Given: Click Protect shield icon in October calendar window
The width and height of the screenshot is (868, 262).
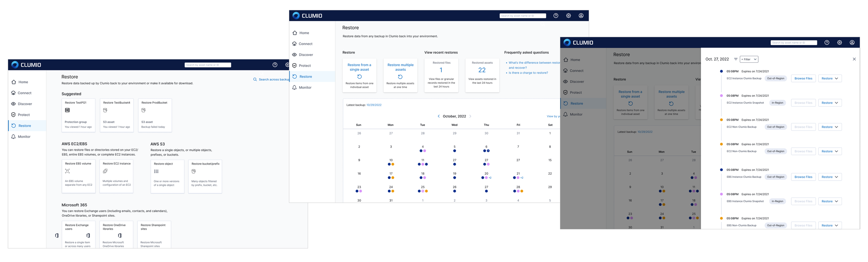Looking at the screenshot, I should pyautogui.click(x=294, y=66).
